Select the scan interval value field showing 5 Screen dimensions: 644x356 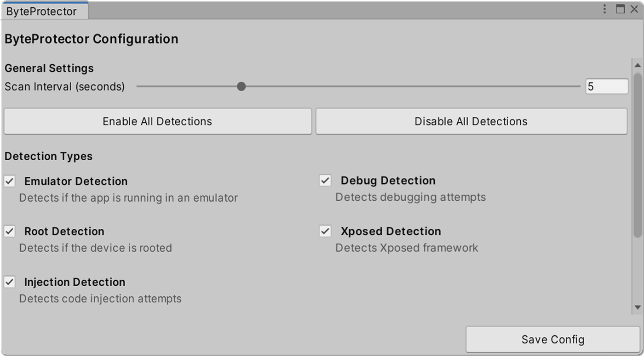[x=606, y=86]
